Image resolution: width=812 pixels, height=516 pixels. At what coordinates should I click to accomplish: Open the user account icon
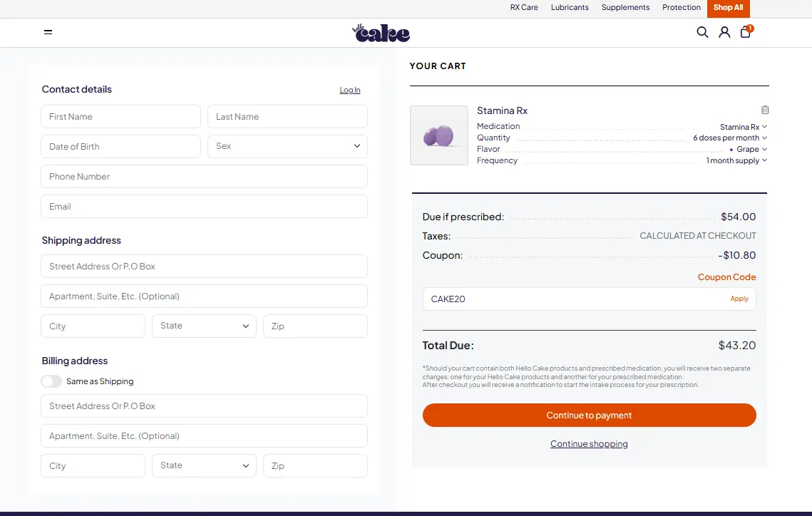pyautogui.click(x=724, y=32)
